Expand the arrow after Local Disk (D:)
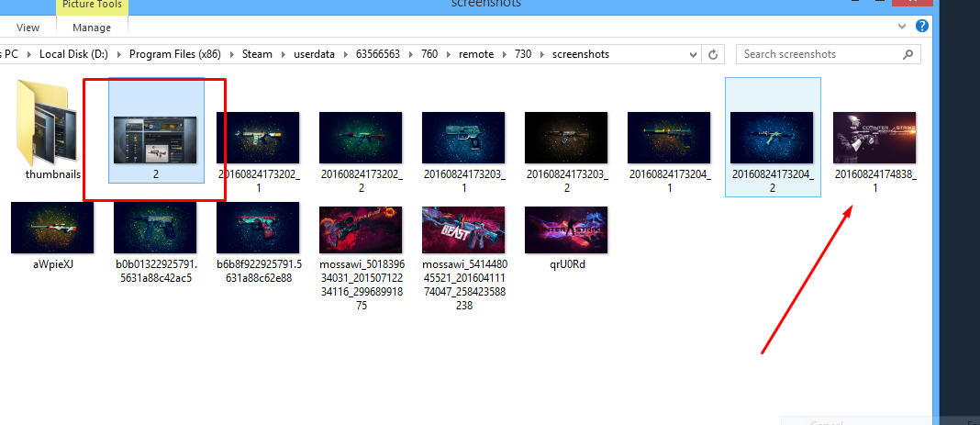This screenshot has height=425, width=980. click(118, 54)
